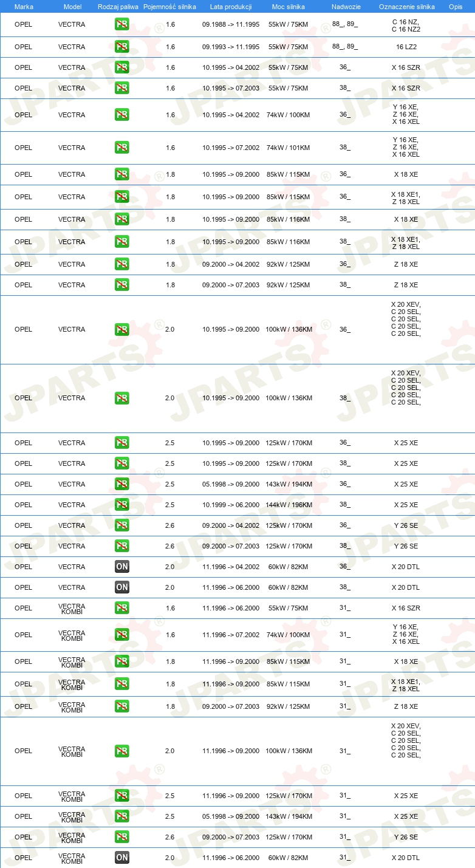Screen dimensions: 475x868
Task: Click petrol icon in VECTRA 36_ 143kW / 194KM row
Action: pyautogui.click(x=122, y=484)
